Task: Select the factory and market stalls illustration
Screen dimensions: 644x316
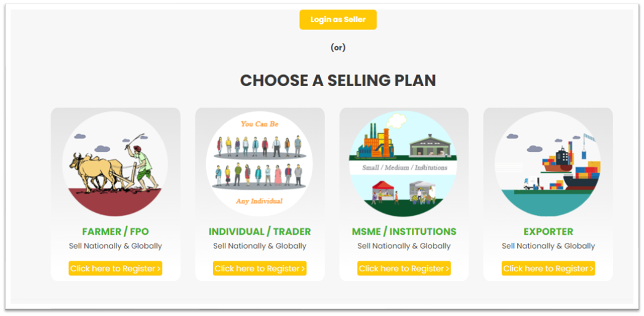Action: (x=404, y=164)
